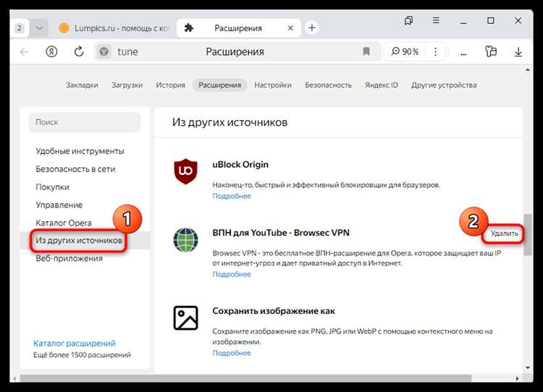The height and width of the screenshot is (392, 543).
Task: Open the downloads arrow icon
Action: [x=518, y=52]
